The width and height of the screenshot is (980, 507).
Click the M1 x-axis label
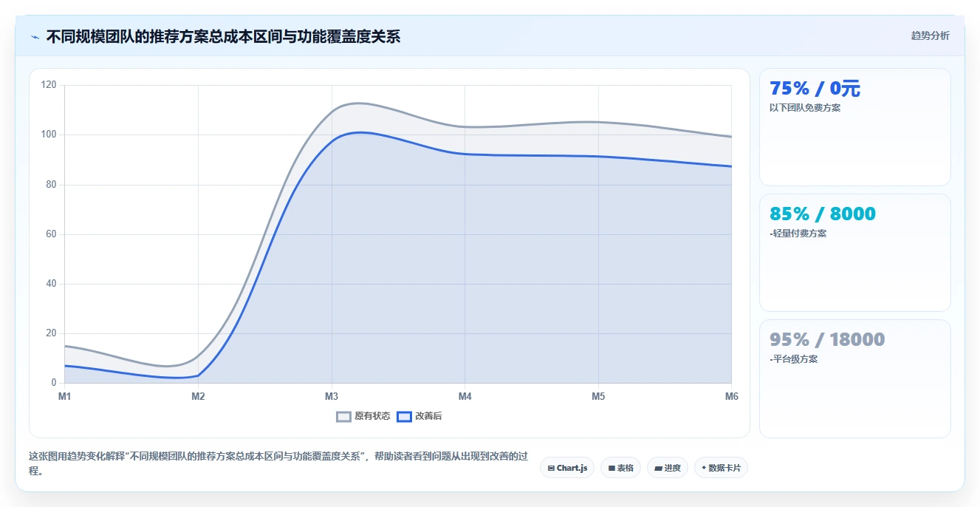[x=65, y=397]
